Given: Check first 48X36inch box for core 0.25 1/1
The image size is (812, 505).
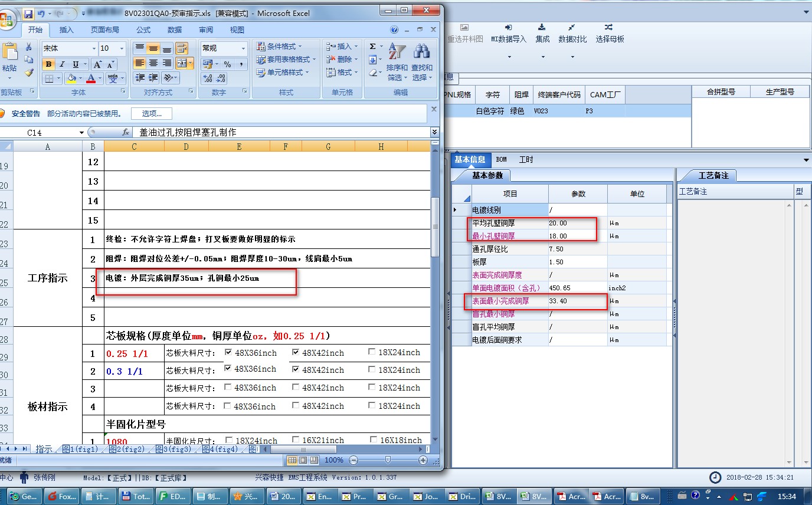Looking at the screenshot, I should pyautogui.click(x=229, y=352).
